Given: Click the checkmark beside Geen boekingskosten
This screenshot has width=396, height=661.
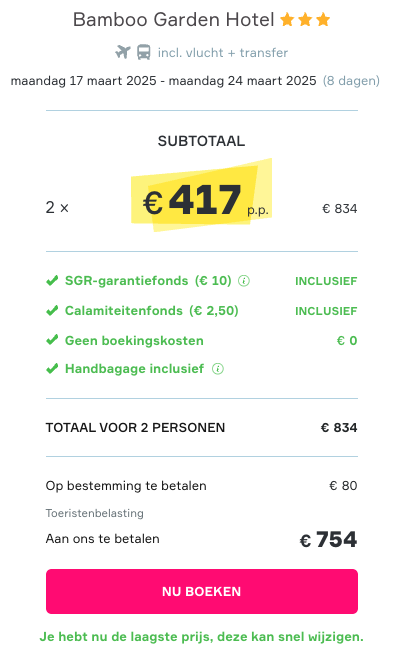Looking at the screenshot, I should pos(52,340).
